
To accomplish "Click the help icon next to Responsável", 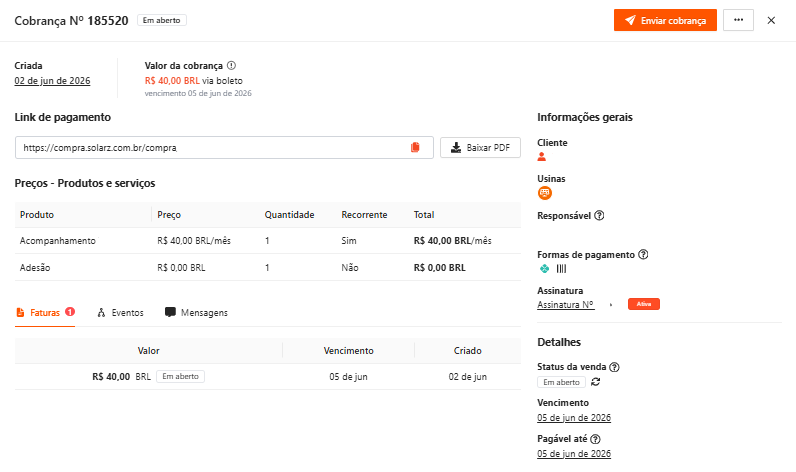I will [599, 215].
